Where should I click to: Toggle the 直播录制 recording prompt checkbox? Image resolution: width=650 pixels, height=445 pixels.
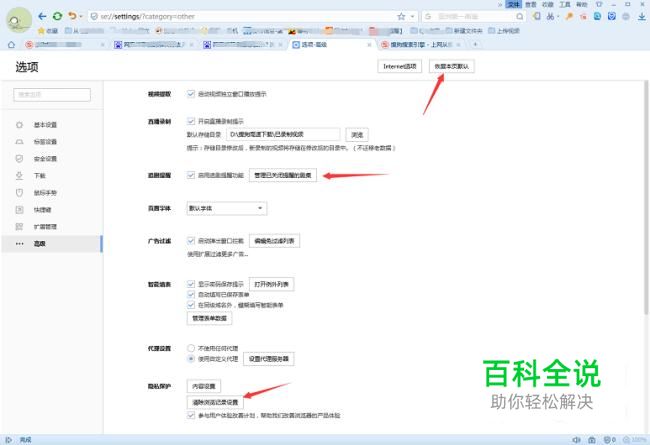191,121
